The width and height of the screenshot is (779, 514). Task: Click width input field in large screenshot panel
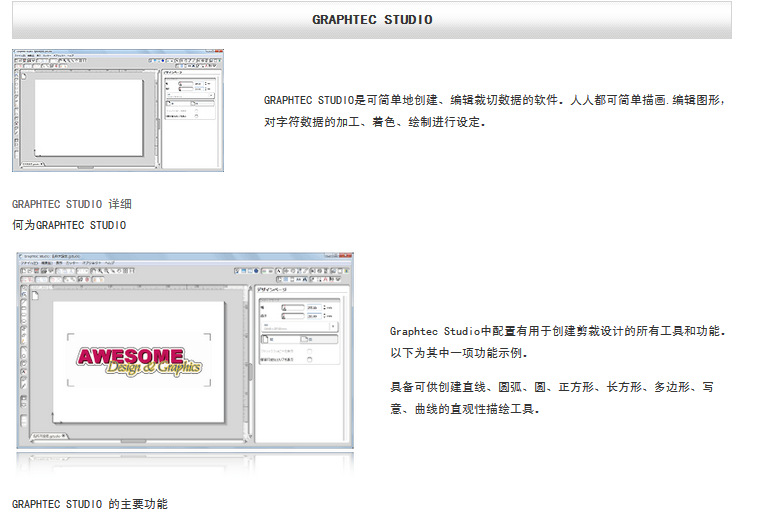[314, 307]
